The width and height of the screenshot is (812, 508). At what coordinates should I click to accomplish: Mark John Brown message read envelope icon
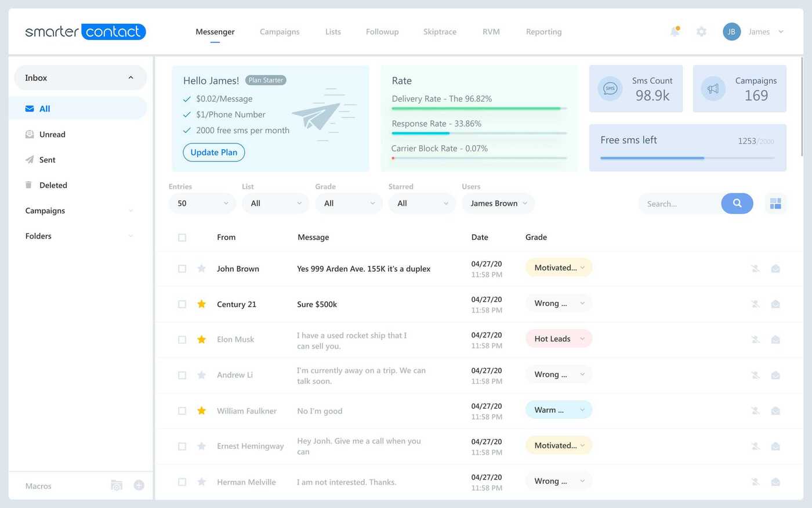[x=775, y=268]
